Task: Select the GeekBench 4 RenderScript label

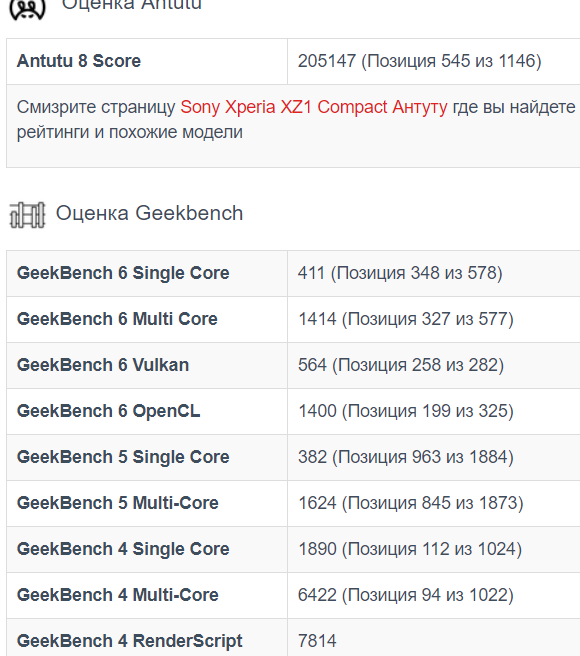Action: (x=130, y=641)
